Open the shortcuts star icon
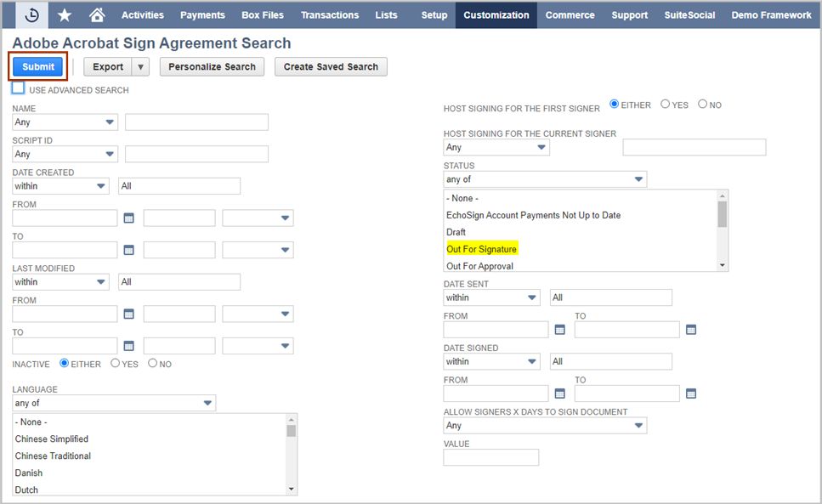 pos(65,15)
